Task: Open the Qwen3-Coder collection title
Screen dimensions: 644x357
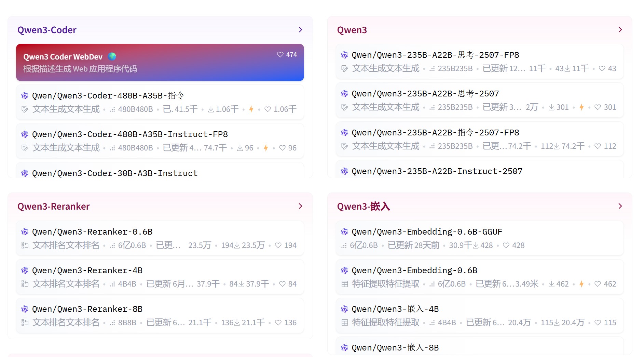Action: [47, 30]
